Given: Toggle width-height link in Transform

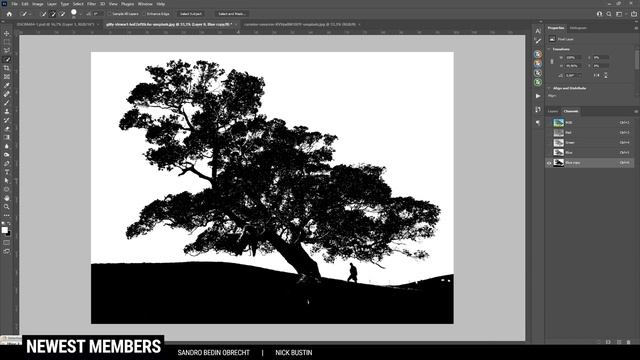Looking at the screenshot, I should (552, 62).
